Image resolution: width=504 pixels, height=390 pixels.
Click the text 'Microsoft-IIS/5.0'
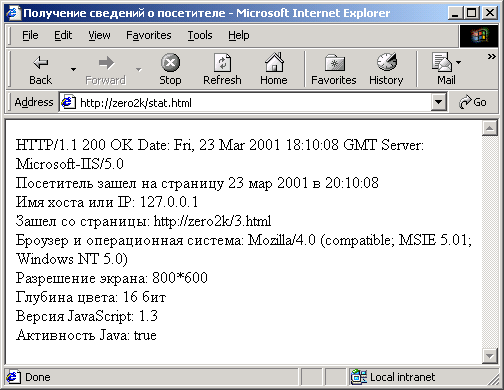70,164
